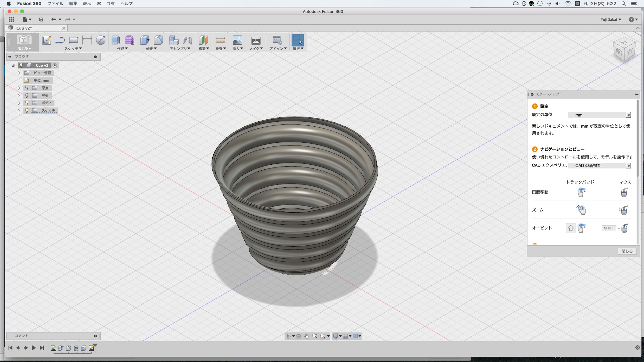The image size is (644, 362).
Task: Click the 3D Print make icon
Action: [x=256, y=40]
